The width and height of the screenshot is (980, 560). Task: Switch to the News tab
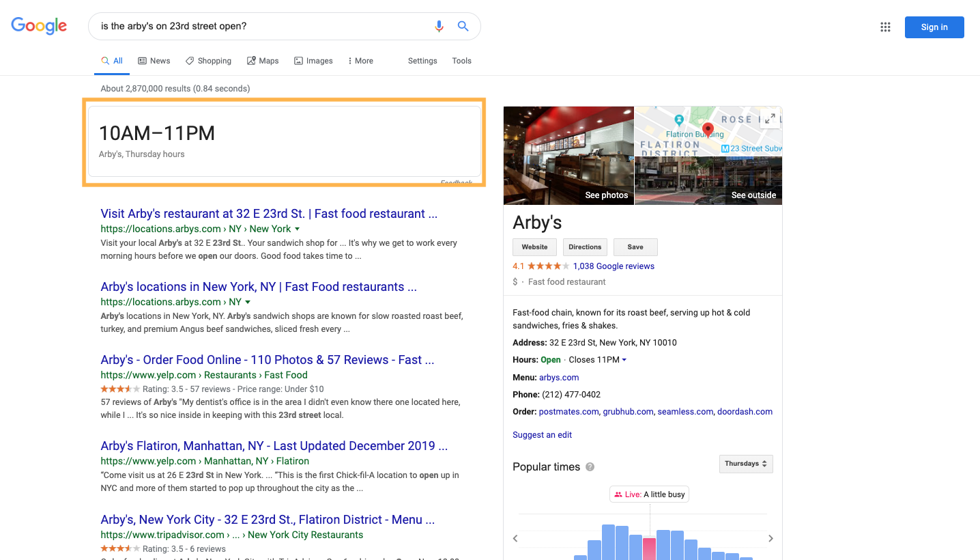[154, 61]
